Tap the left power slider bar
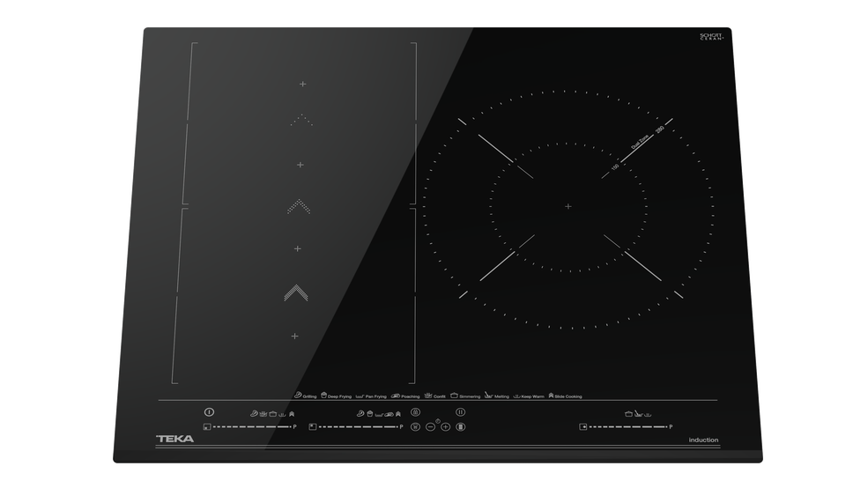This screenshot has width=868, height=488. [x=251, y=426]
